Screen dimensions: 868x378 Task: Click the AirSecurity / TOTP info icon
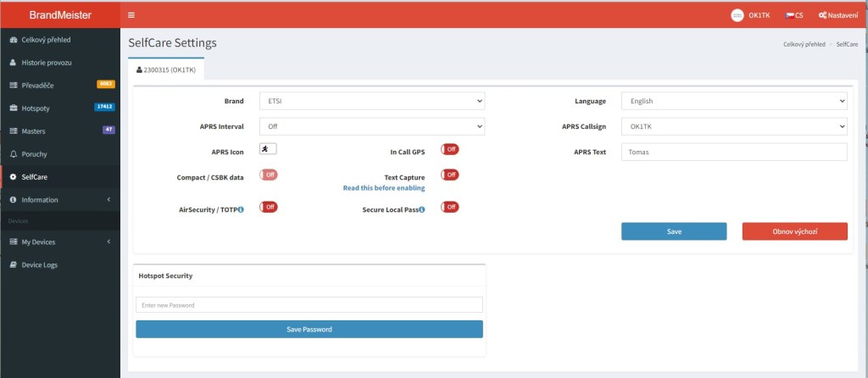pos(241,208)
